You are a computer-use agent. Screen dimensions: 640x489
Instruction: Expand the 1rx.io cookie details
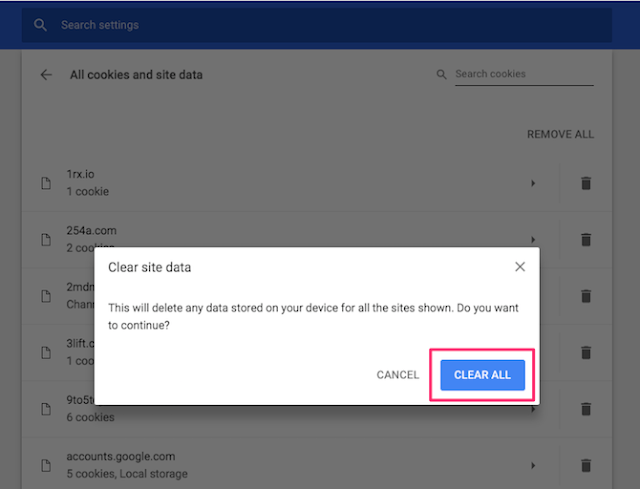[533, 183]
